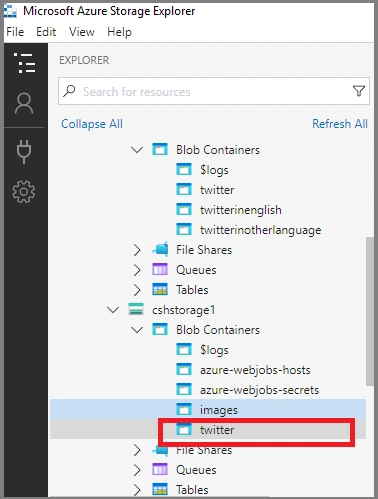Expand the first File Shares node
Image resolution: width=378 pixels, height=499 pixels.
(x=137, y=250)
